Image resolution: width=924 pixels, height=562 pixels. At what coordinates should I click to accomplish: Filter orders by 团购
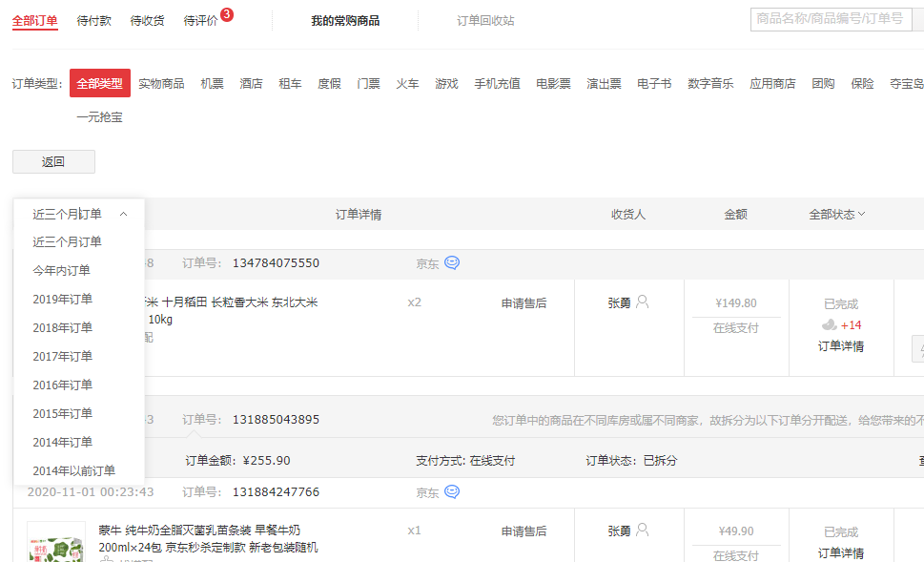click(x=823, y=84)
